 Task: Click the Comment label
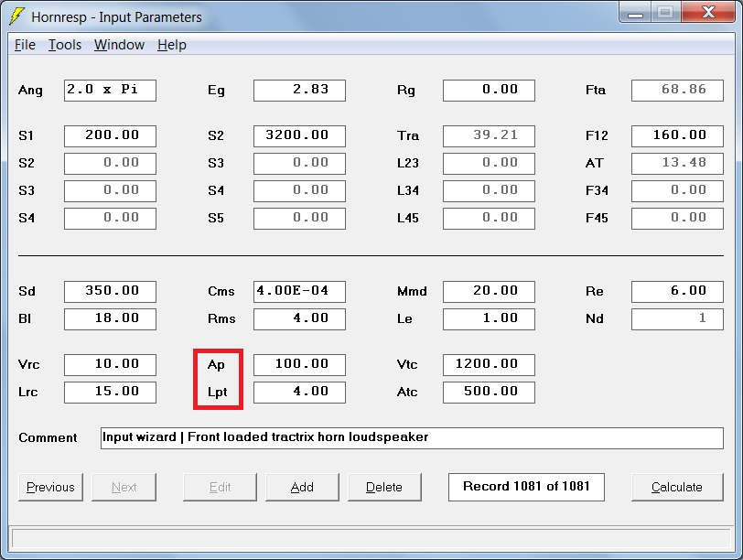click(48, 437)
